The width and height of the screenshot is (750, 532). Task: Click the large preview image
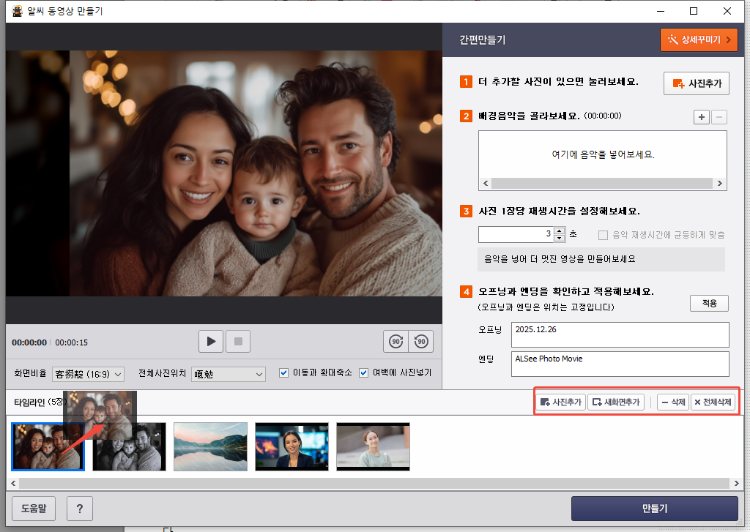point(224,173)
